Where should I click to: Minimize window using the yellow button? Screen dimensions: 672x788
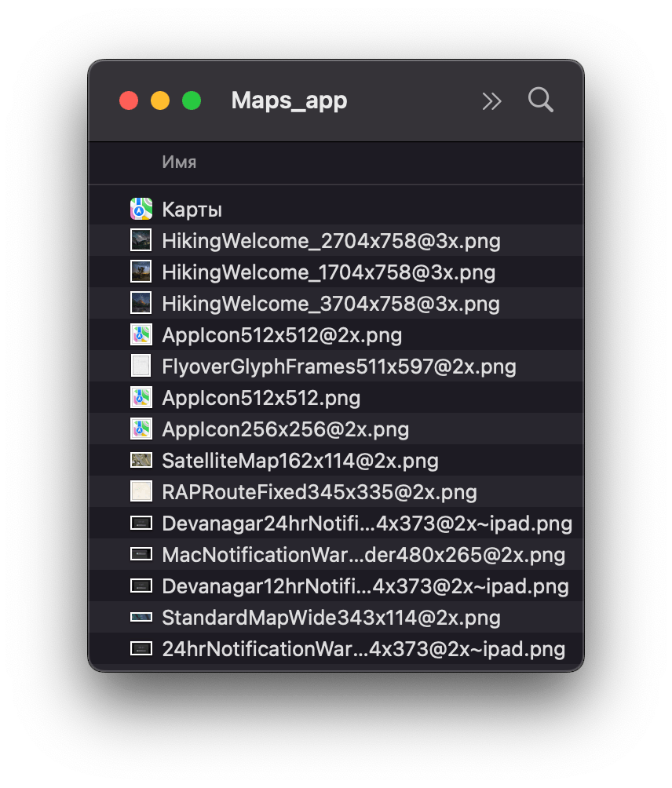tap(160, 100)
